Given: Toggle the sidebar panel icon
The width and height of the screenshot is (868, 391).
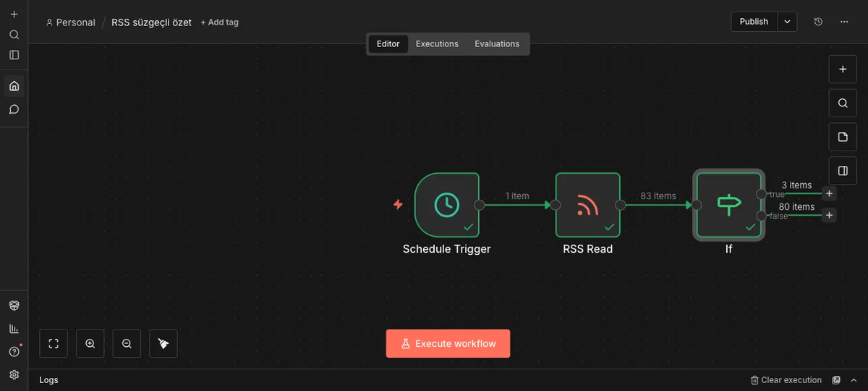Looking at the screenshot, I should (x=14, y=55).
